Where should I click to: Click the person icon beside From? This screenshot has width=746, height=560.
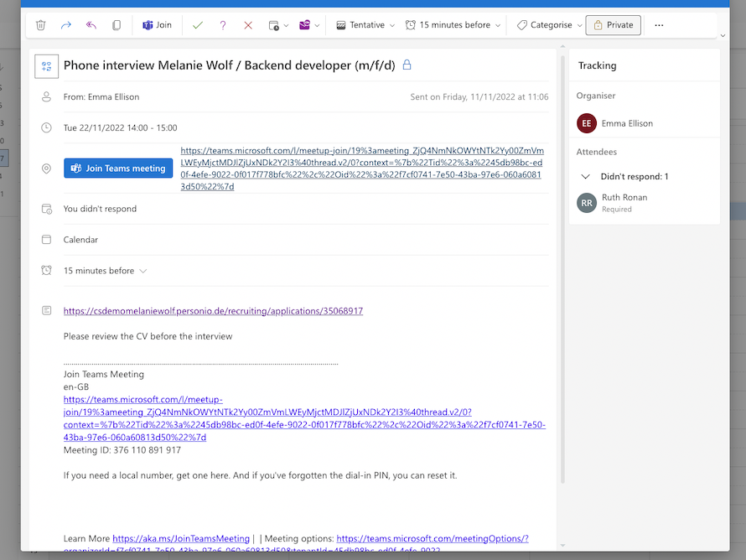(x=46, y=97)
